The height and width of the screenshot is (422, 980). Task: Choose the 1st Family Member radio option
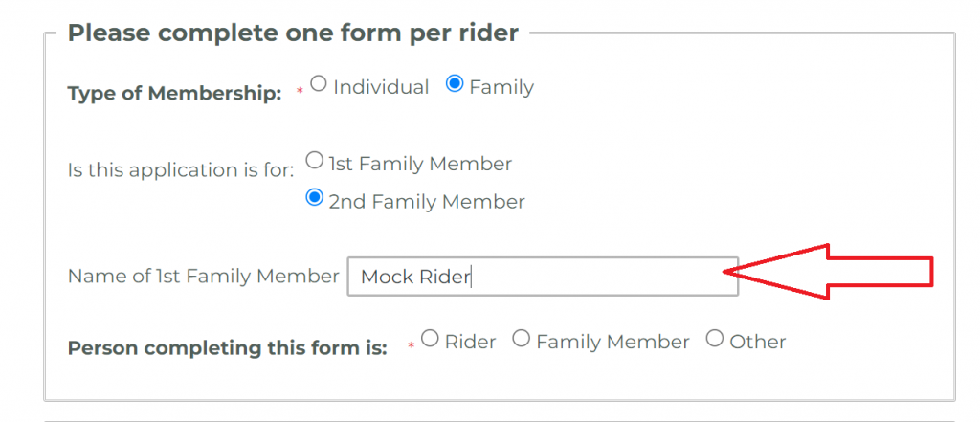point(313,162)
